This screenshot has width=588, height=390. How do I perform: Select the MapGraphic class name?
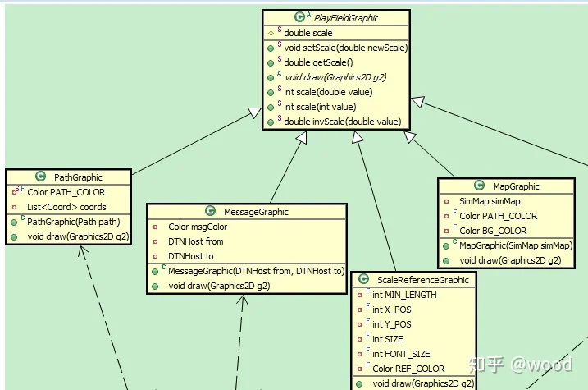click(516, 186)
